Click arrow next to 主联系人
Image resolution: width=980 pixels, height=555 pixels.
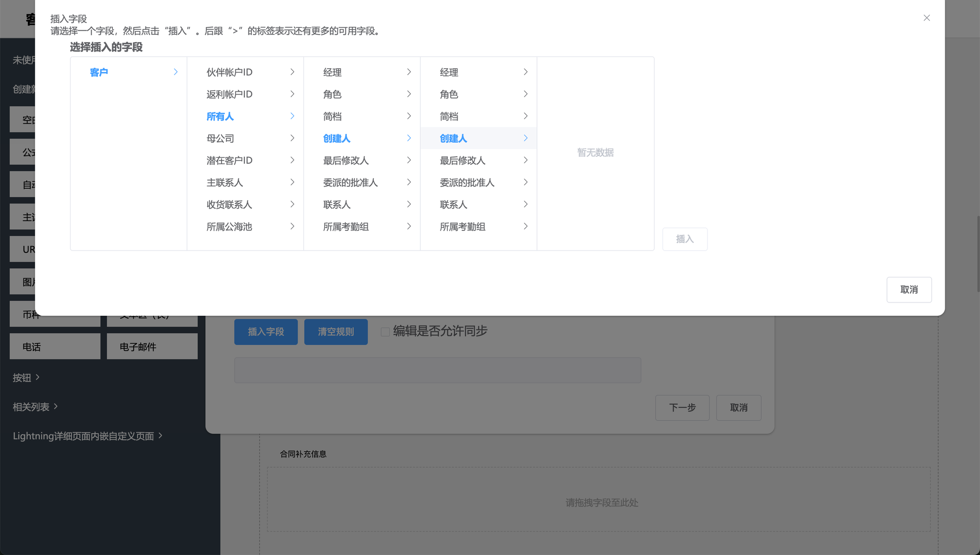[x=292, y=182]
